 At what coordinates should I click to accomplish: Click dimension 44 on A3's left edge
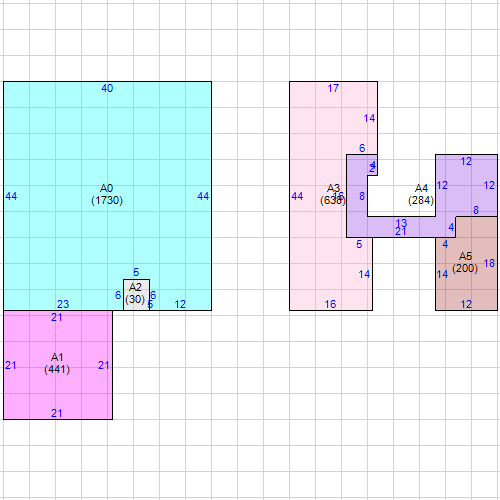click(x=297, y=196)
